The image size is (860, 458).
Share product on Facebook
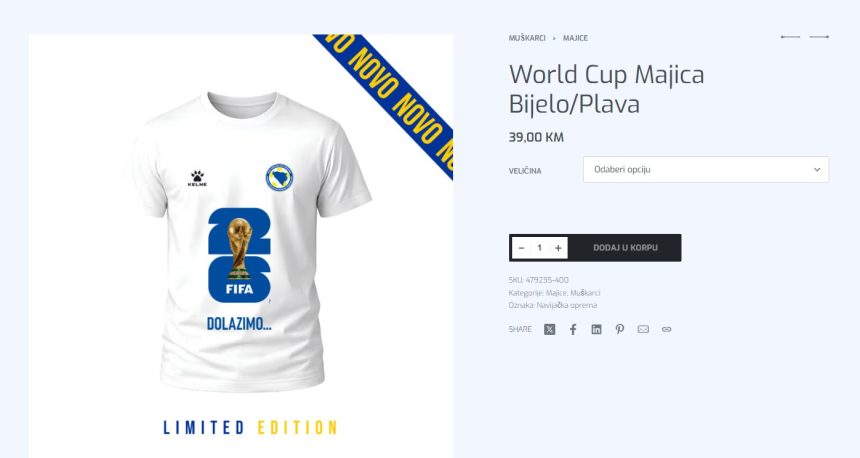click(x=573, y=329)
